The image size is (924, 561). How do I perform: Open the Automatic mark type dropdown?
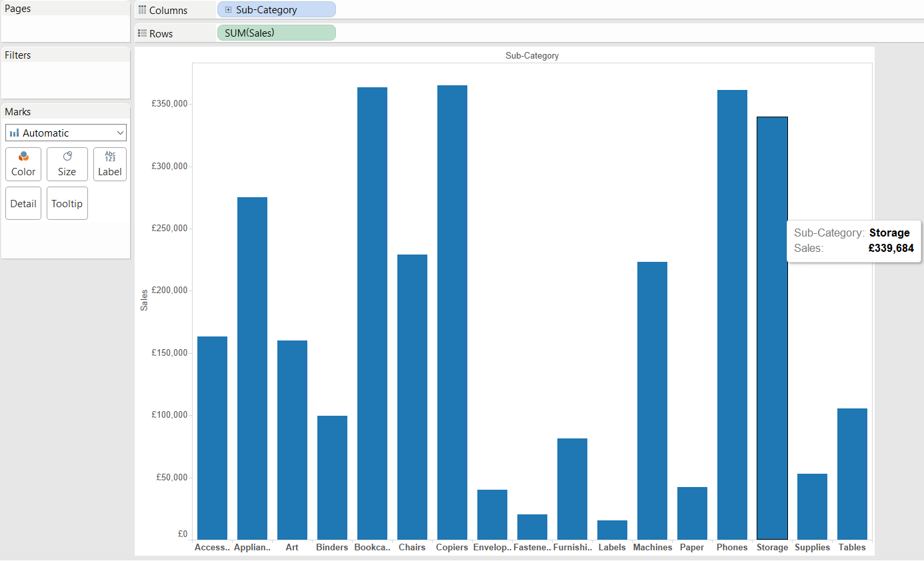[66, 133]
